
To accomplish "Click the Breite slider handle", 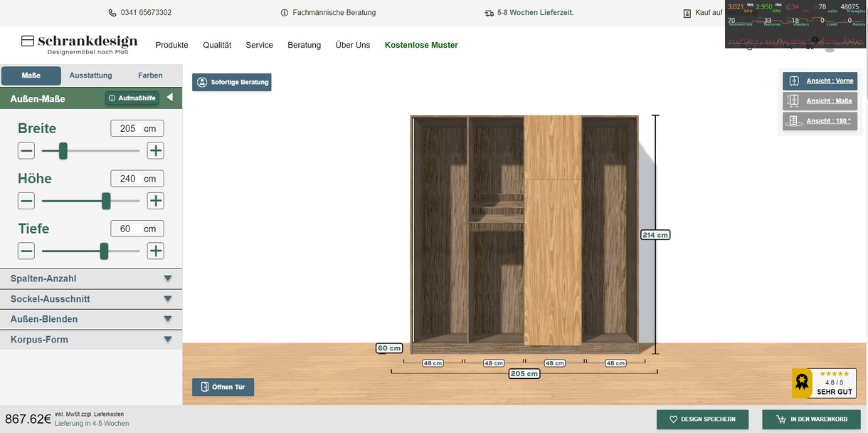I will (x=63, y=151).
